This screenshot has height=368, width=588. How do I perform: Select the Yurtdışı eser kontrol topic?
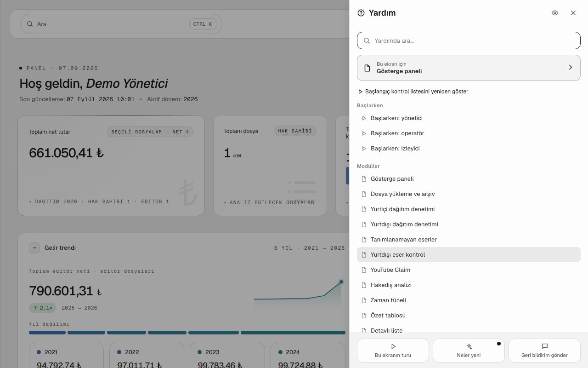(469, 255)
